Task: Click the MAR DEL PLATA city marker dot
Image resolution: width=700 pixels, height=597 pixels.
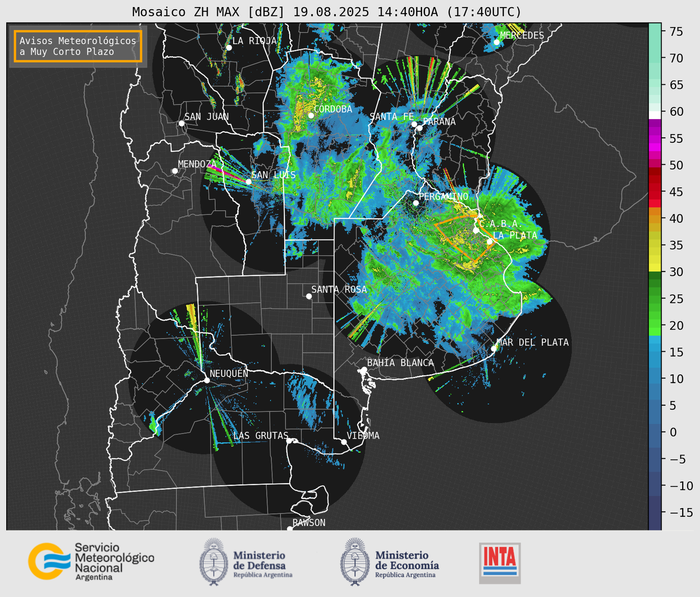Action: 494,349
